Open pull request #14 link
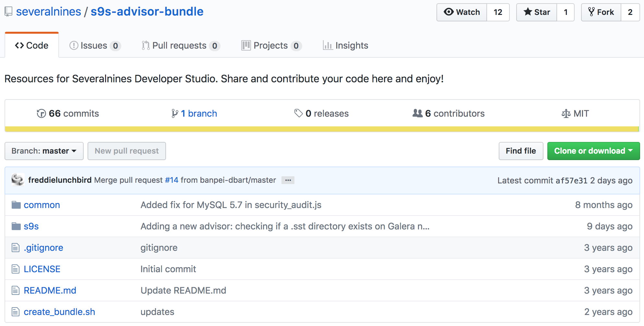 point(172,180)
